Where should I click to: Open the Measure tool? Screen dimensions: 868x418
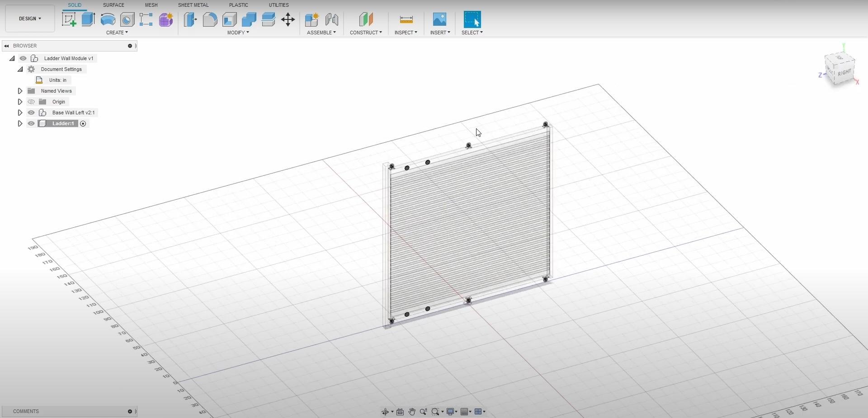click(x=406, y=19)
